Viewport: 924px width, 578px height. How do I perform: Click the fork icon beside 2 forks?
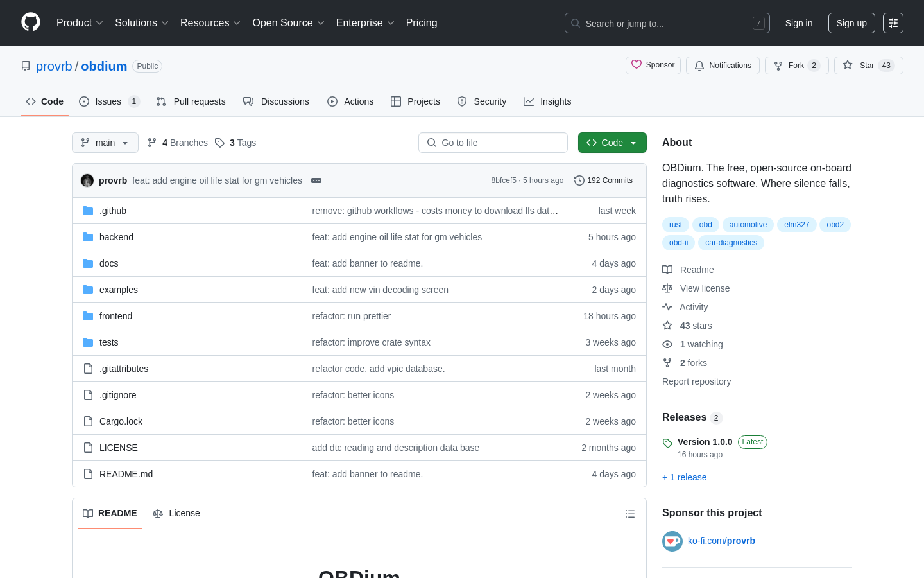[x=667, y=363]
